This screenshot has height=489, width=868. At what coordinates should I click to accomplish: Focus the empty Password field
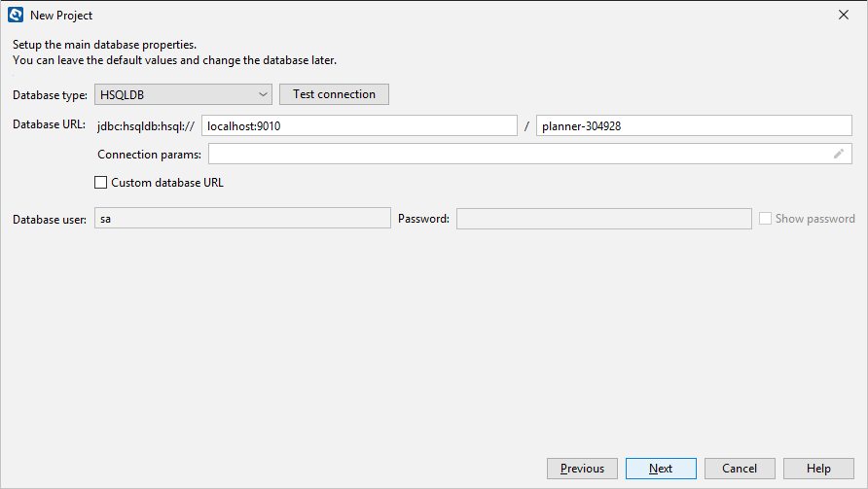pyautogui.click(x=604, y=219)
